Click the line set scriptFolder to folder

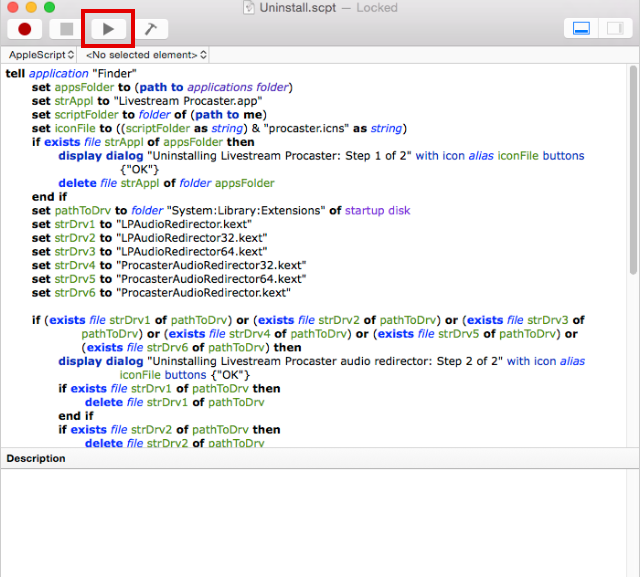(x=149, y=115)
